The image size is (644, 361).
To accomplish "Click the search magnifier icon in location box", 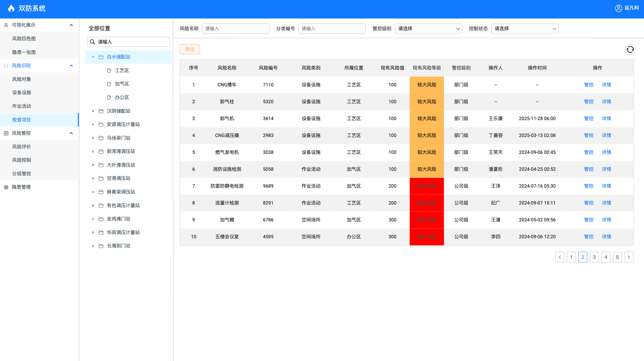I will click(x=92, y=42).
